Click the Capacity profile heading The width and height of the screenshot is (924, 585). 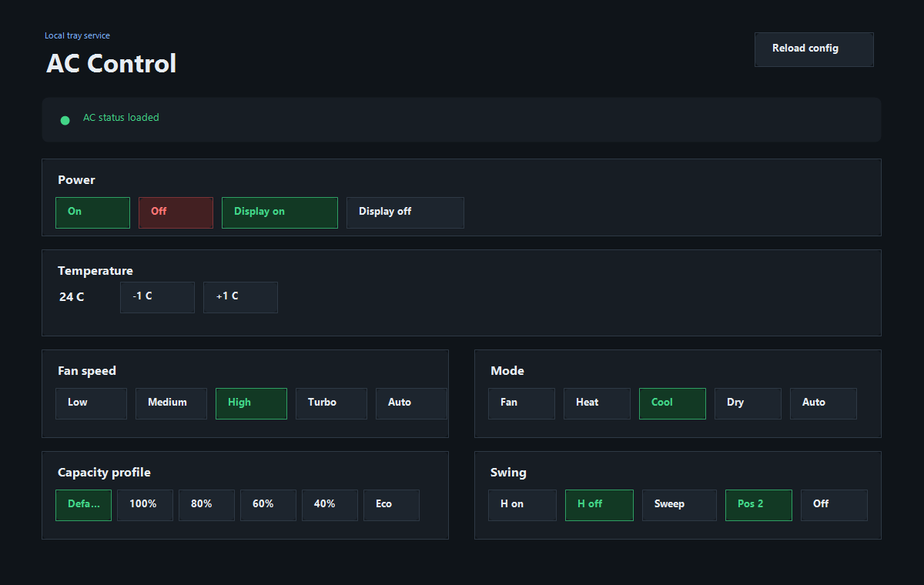[104, 473]
